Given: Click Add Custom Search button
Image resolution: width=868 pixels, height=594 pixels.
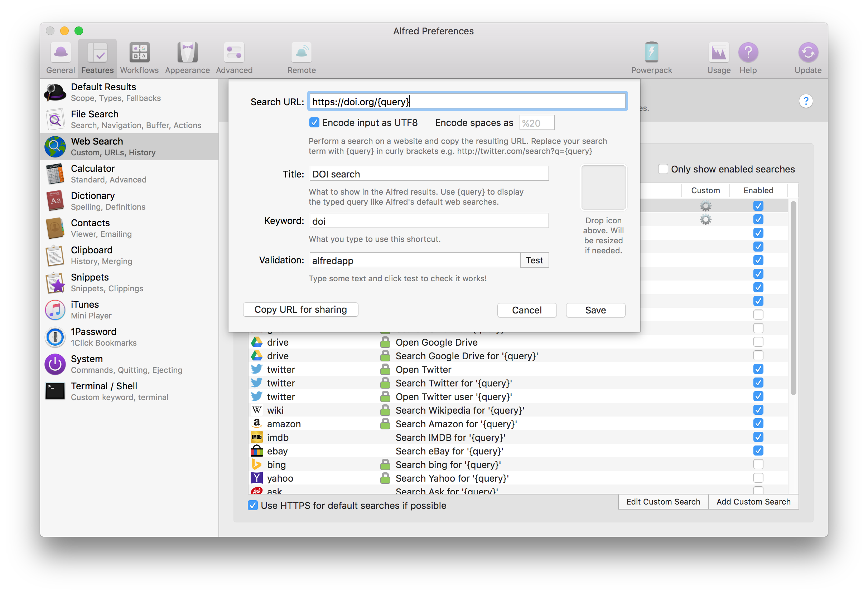Looking at the screenshot, I should click(x=753, y=502).
